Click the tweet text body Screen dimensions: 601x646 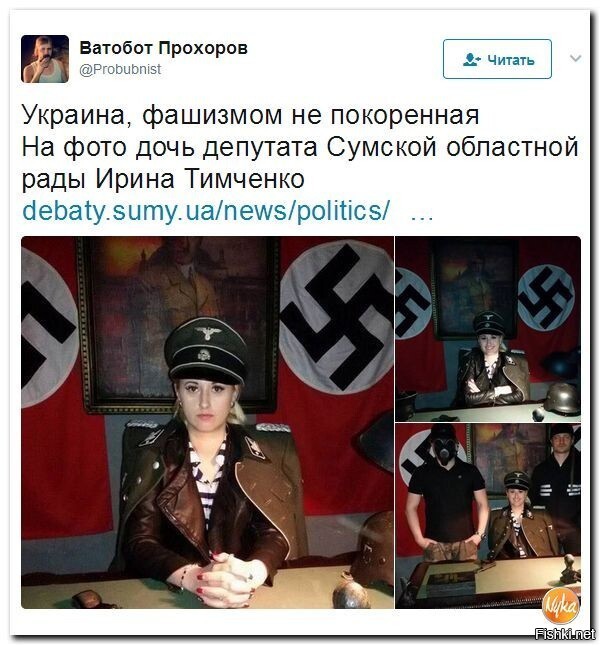300,147
